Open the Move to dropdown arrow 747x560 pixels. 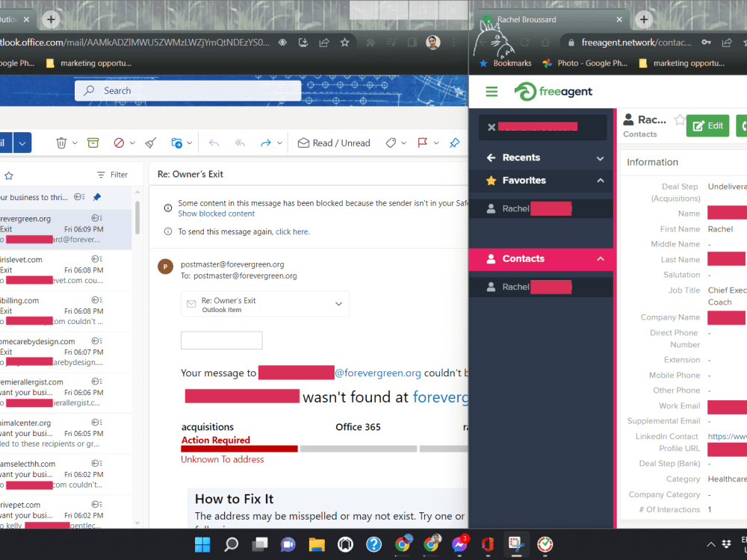pos(190,143)
